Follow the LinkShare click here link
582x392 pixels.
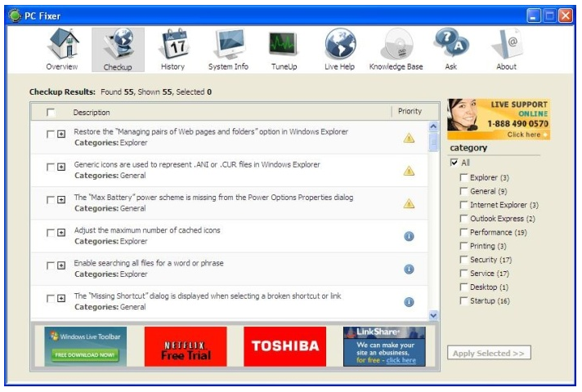401,360
